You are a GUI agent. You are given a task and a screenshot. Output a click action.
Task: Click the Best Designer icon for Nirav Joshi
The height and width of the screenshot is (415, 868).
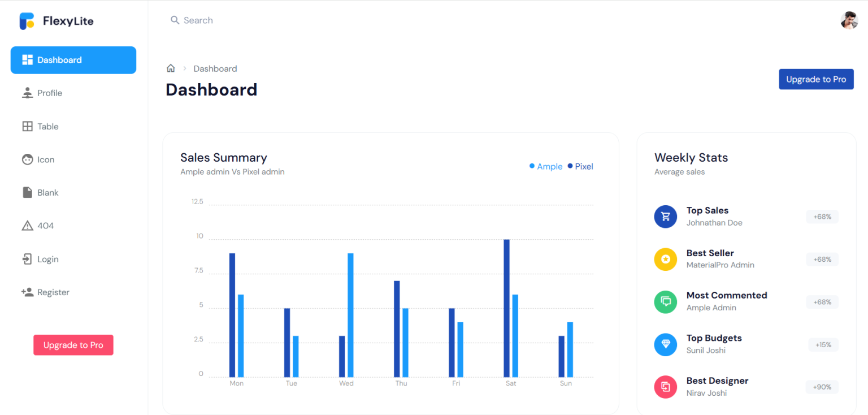tap(665, 387)
